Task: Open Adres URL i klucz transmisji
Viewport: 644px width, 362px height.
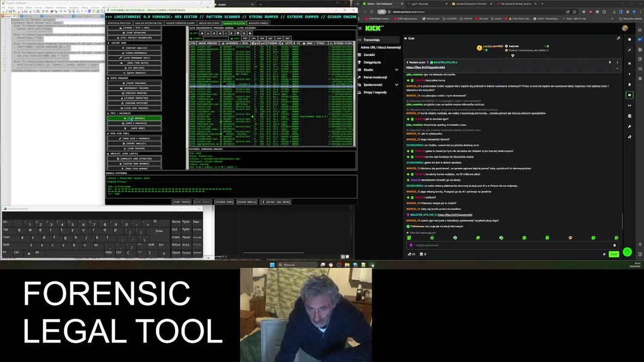Action: tap(380, 47)
